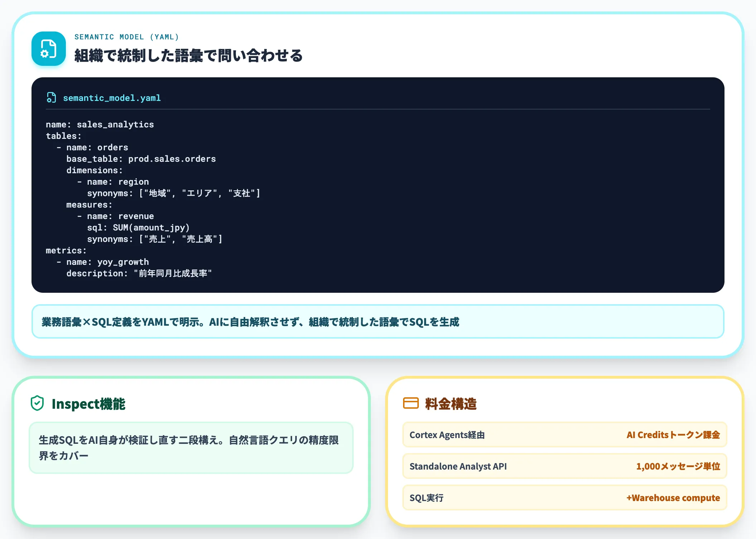Click the Inspect機能 heading
The image size is (756, 539).
pos(88,403)
